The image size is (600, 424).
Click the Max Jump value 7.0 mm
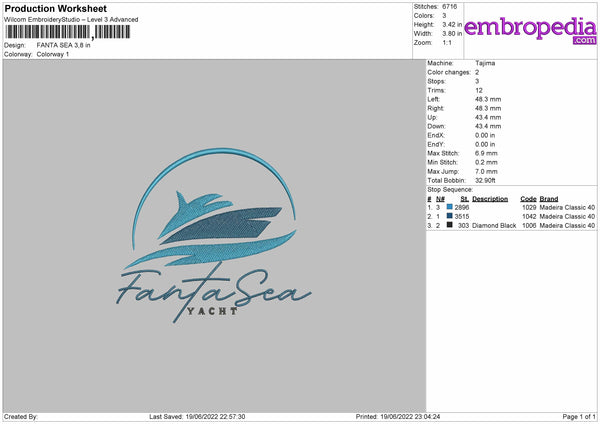pos(486,171)
